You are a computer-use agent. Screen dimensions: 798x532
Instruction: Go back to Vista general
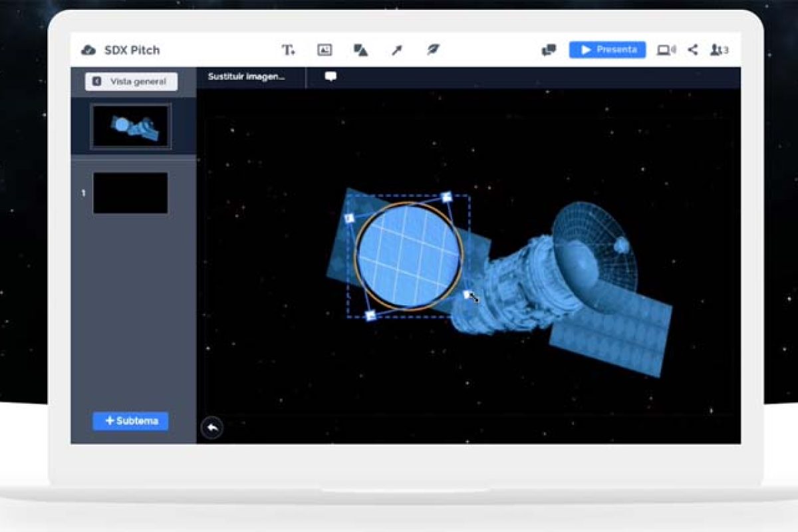click(131, 81)
